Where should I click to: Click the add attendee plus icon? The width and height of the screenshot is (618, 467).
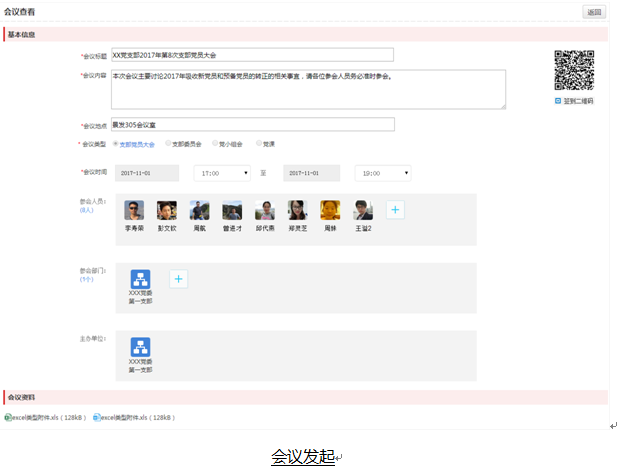pos(395,210)
